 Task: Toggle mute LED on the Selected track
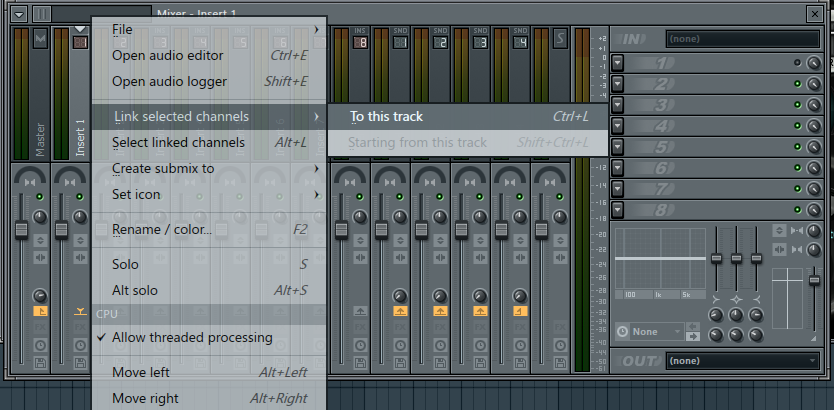[x=560, y=197]
